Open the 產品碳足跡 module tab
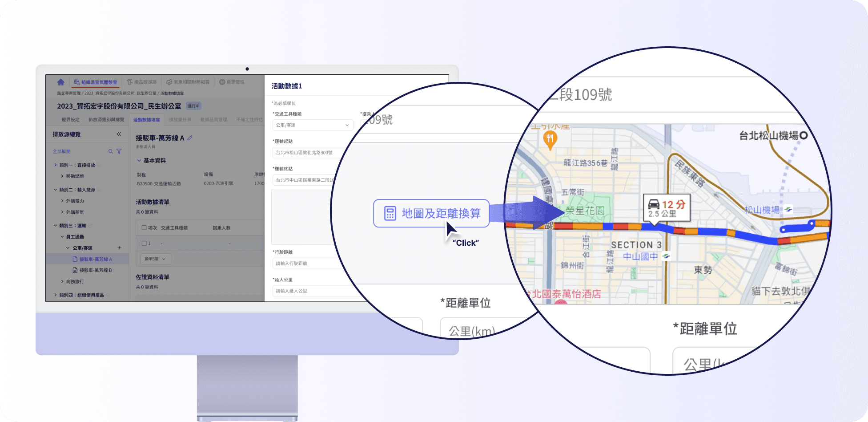Screen dimensions: 868x422 tap(142, 82)
